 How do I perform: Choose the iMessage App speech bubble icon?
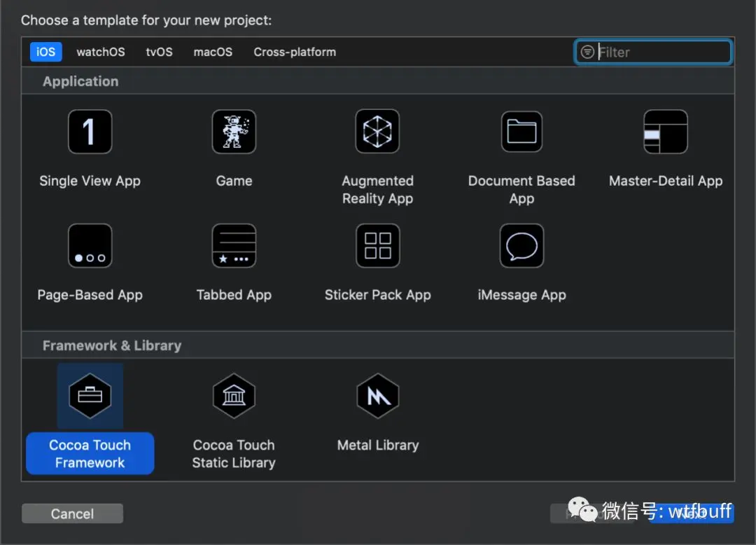coord(521,245)
